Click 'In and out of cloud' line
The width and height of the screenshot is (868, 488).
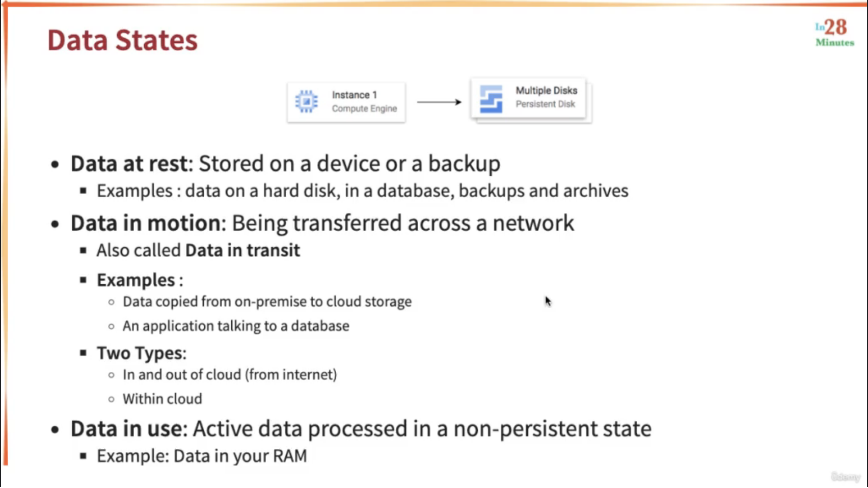click(230, 375)
